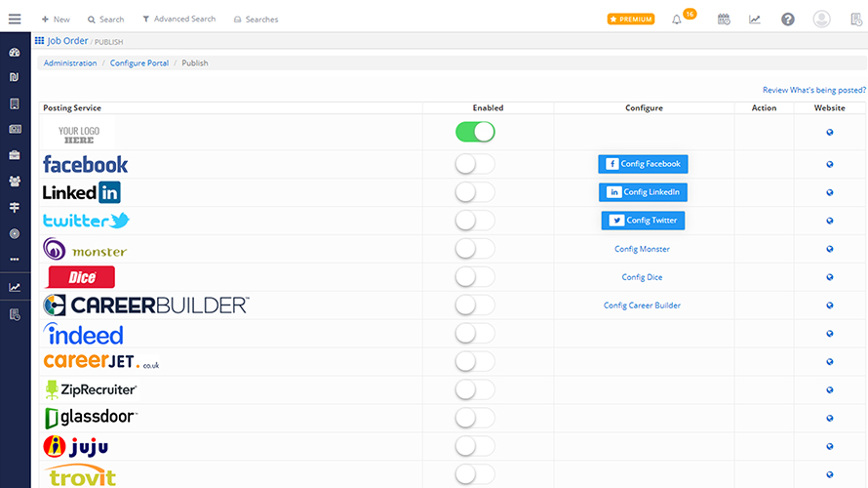Screen dimensions: 868x488
Task: Open the signpost icon in sidebar
Action: [15, 207]
